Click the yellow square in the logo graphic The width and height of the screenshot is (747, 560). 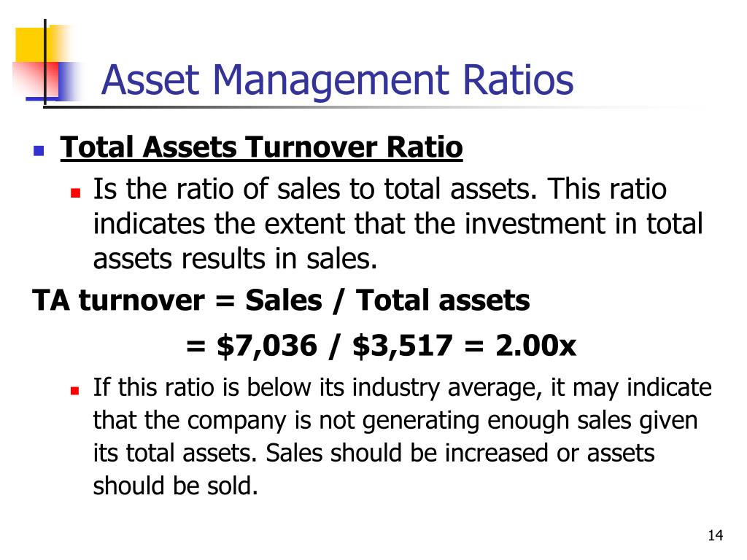[x=37, y=44]
